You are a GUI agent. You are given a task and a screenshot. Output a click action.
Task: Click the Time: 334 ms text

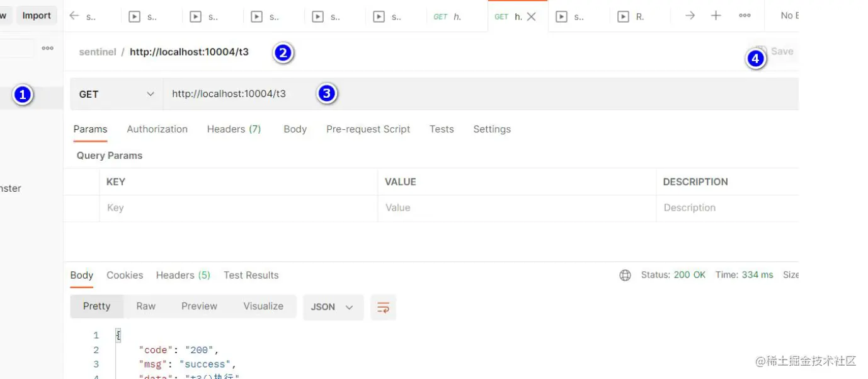tap(744, 275)
